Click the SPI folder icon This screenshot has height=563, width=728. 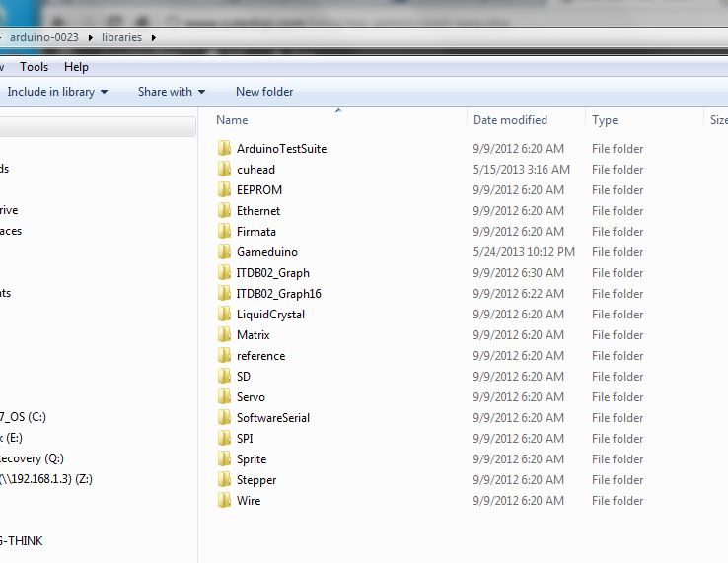224,438
